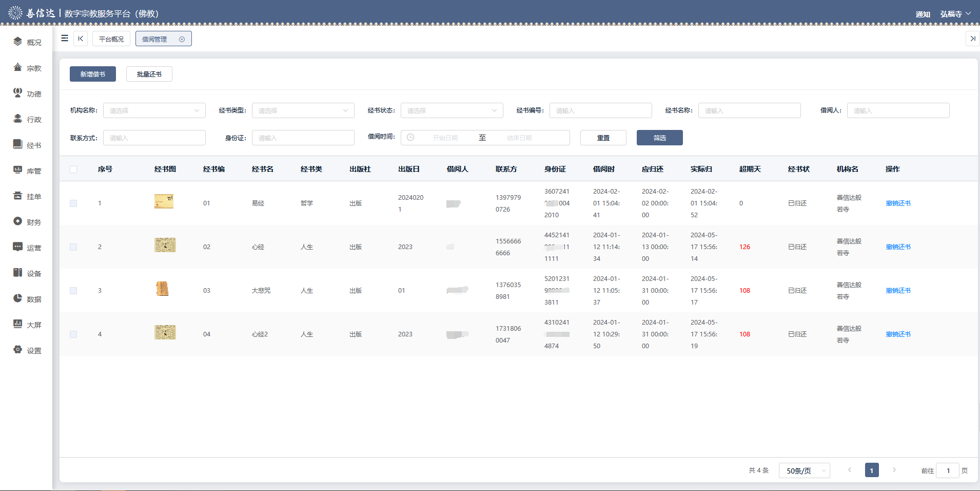Open the 数据 pie chart icon

18,298
